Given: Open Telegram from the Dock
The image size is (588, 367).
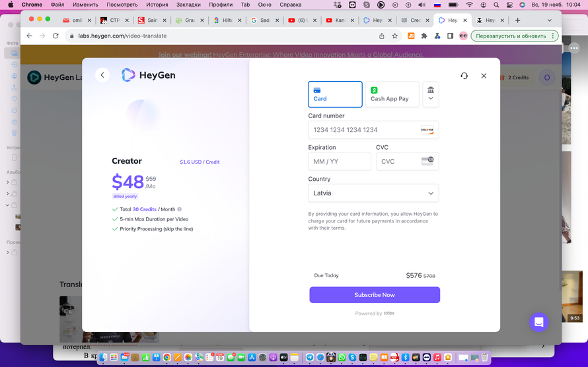Looking at the screenshot, I should (310, 357).
